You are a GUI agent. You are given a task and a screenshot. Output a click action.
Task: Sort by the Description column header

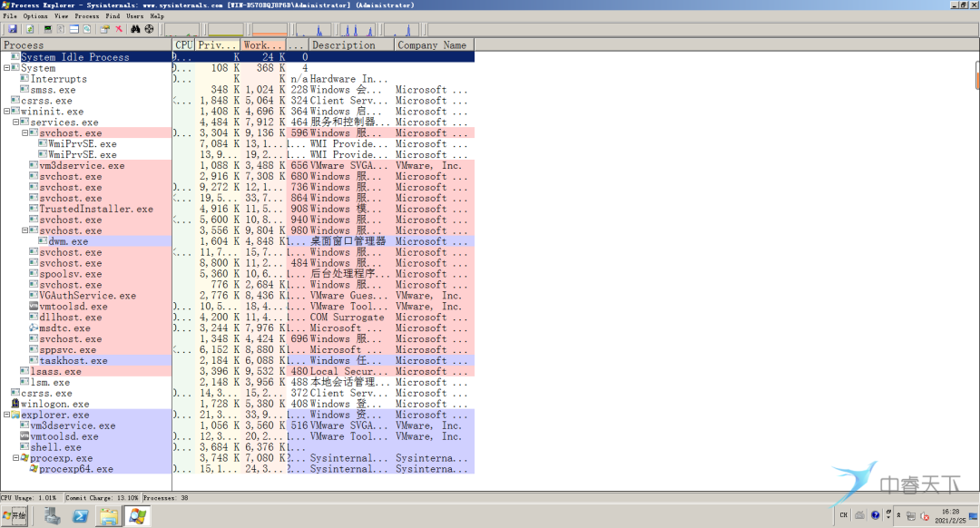tap(352, 45)
